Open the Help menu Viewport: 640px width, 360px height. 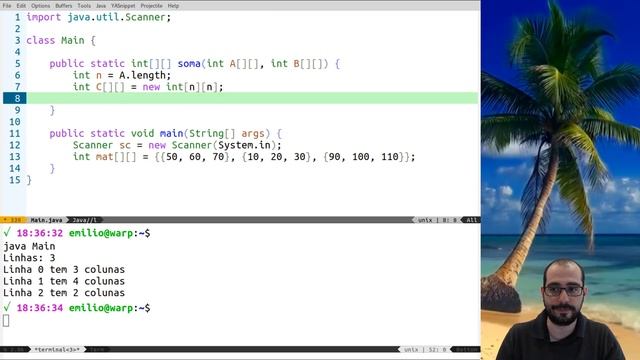(173, 6)
